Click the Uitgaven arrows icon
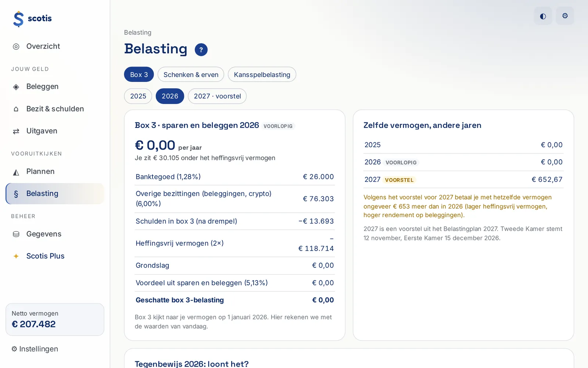 [16, 131]
